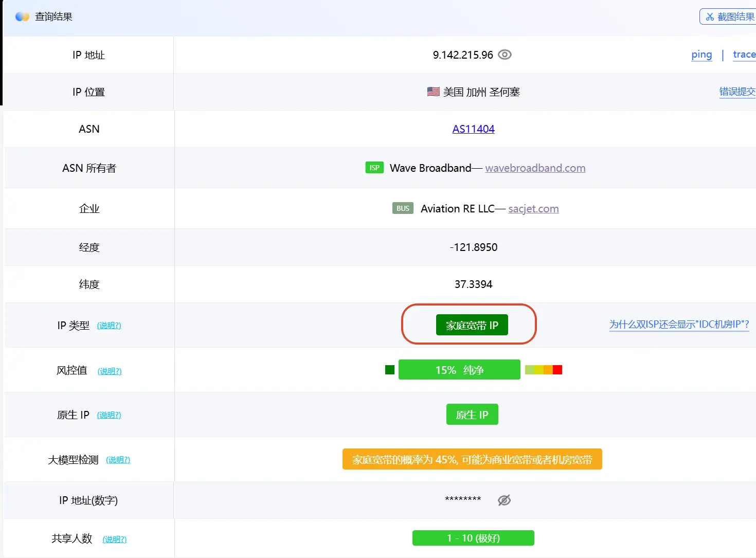Open the ping link

(701, 55)
